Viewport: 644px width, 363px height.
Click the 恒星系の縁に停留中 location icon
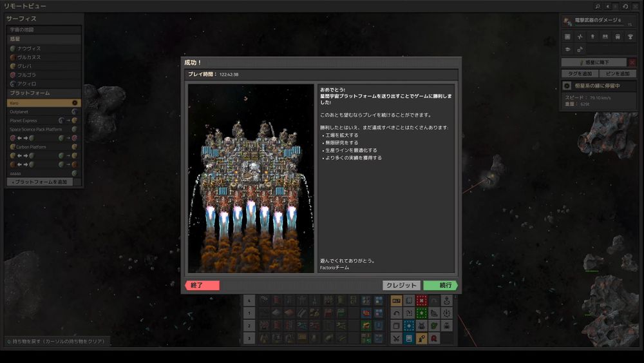pyautogui.click(x=567, y=86)
